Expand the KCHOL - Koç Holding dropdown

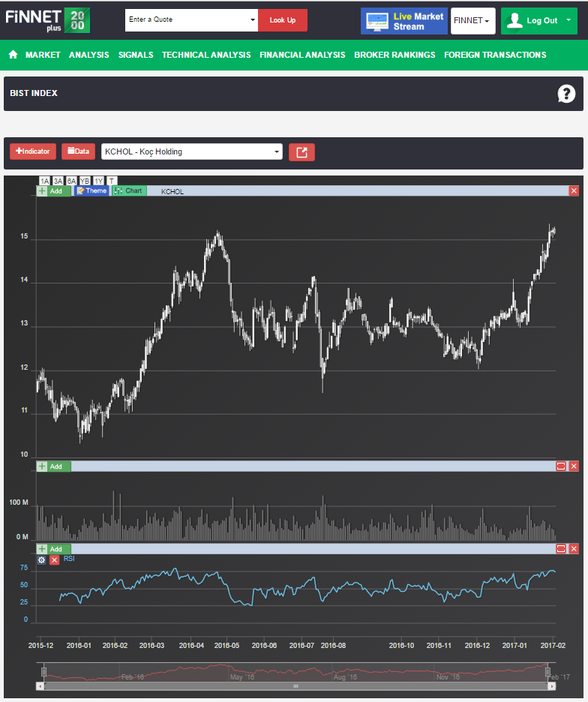click(192, 151)
